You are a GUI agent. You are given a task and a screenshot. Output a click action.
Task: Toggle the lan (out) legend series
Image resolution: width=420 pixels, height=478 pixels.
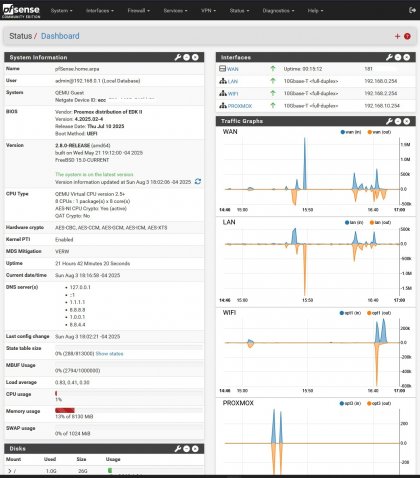click(380, 222)
